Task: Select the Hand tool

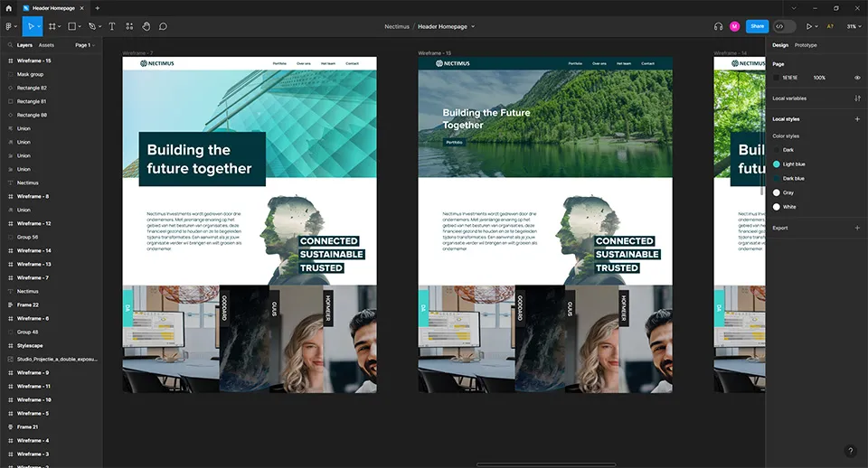Action: tap(146, 26)
